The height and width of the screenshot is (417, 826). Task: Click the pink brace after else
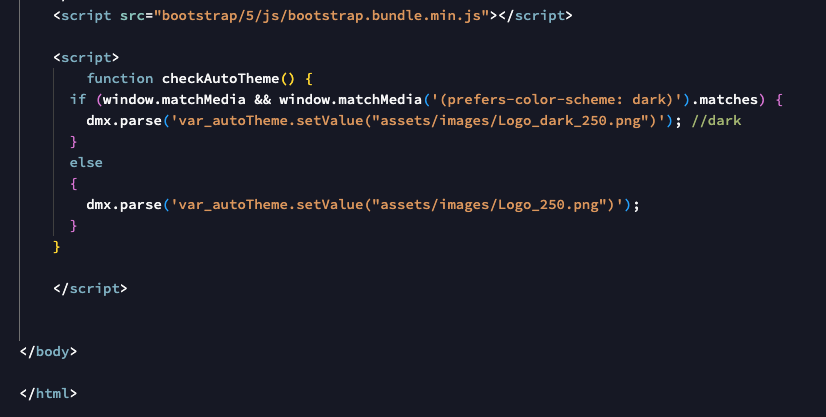(73, 184)
